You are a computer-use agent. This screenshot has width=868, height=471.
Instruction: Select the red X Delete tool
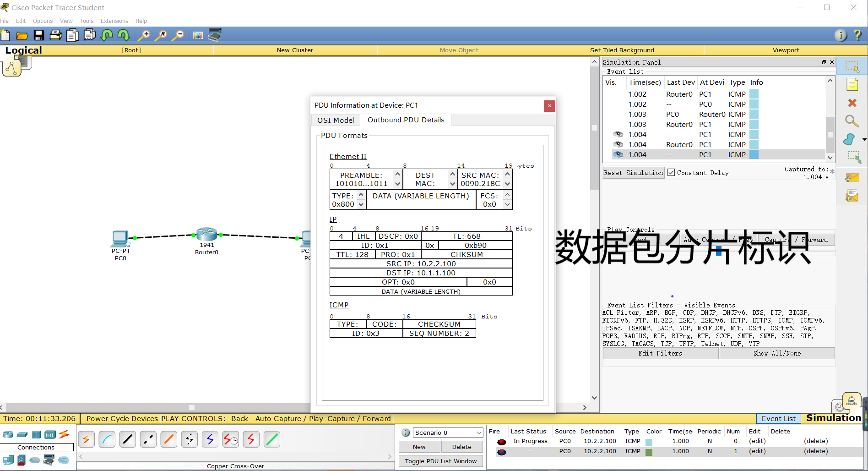pyautogui.click(x=852, y=103)
